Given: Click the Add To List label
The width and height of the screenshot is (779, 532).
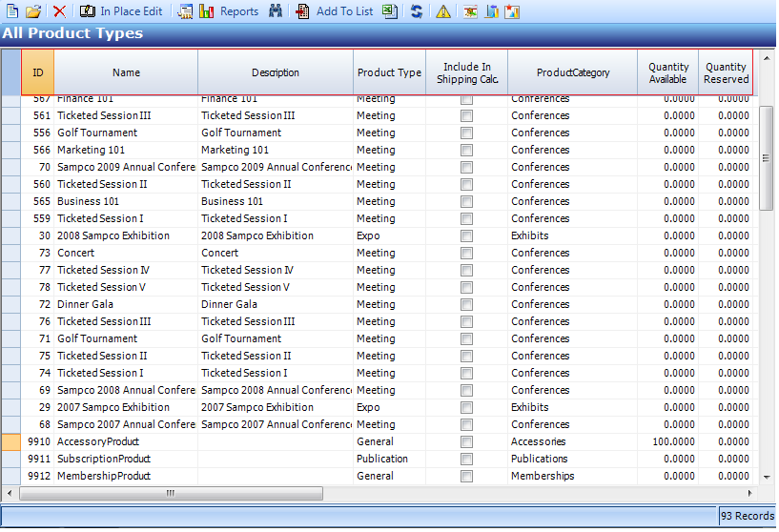Looking at the screenshot, I should click(344, 10).
